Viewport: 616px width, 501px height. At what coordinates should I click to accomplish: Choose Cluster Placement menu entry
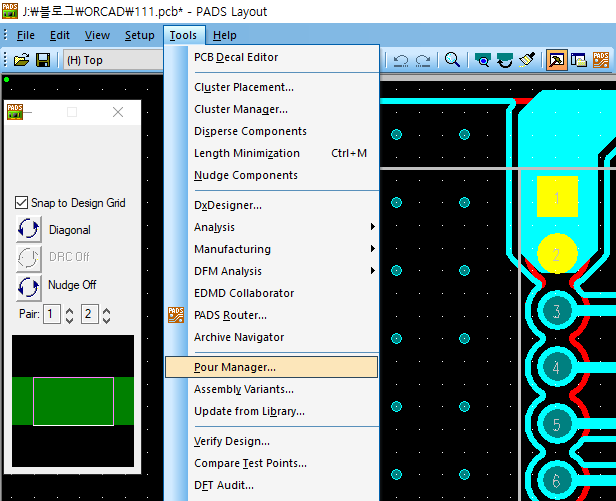271,87
